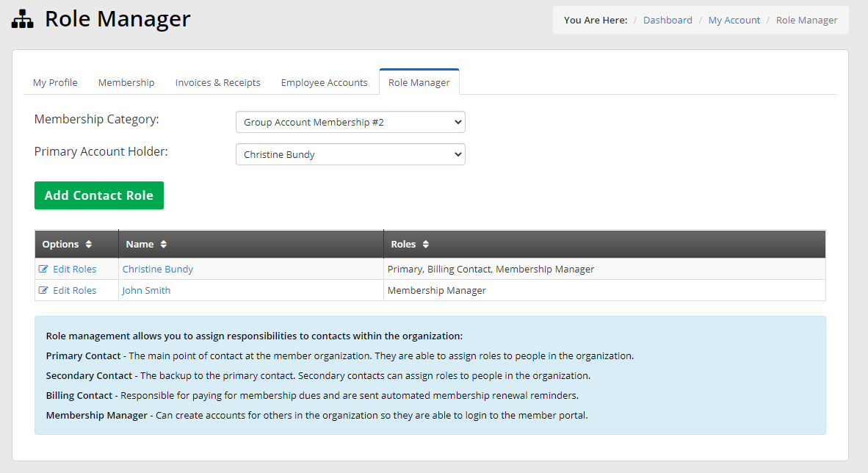868x473 pixels.
Task: Click the Role Manager page title
Action: (x=117, y=19)
